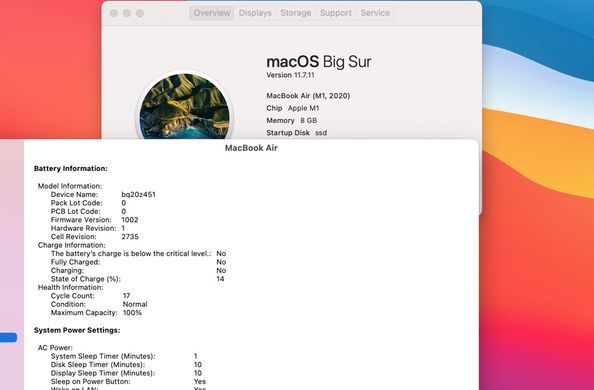The height and width of the screenshot is (390, 594).
Task: Close the About This Mac window
Action: click(114, 13)
